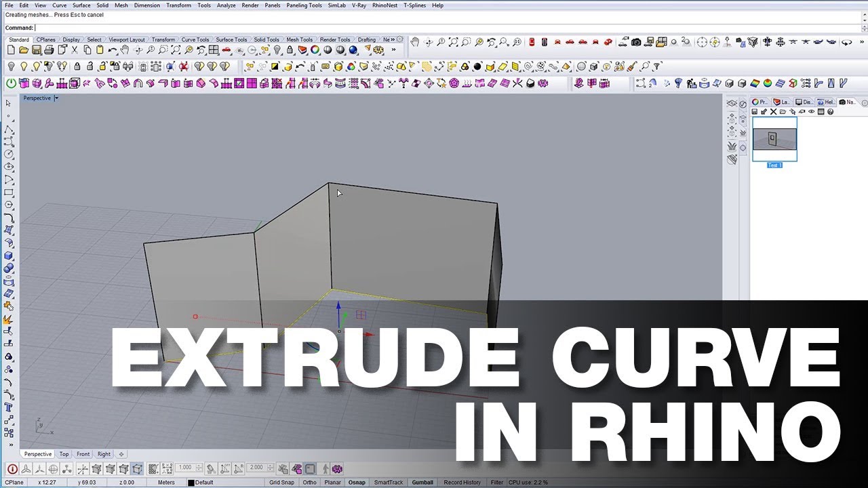Expand the toolbar tabs overflow chevron
Viewport: 868px width, 488px height.
[x=392, y=39]
